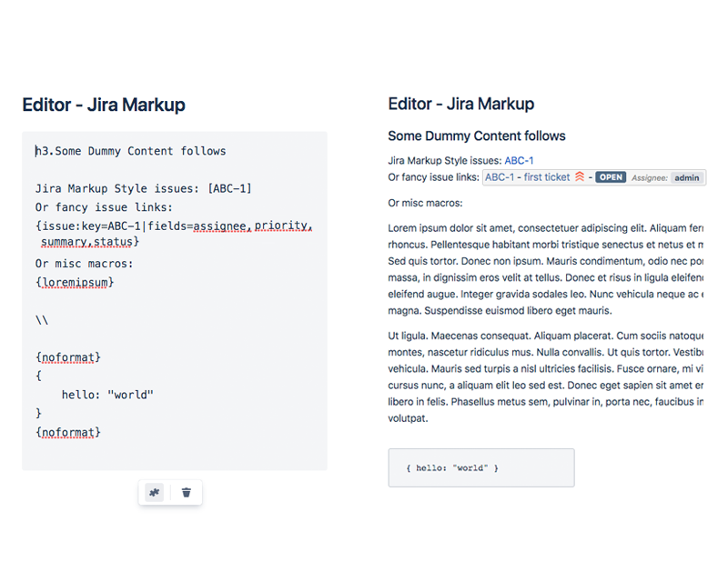Click the 'Jira Markup Style issues: [ABC-1]' editor line

(x=144, y=189)
